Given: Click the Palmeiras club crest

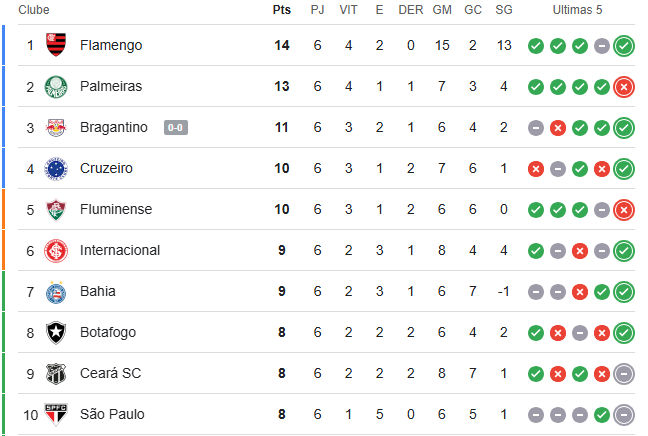Looking at the screenshot, I should point(56,86).
